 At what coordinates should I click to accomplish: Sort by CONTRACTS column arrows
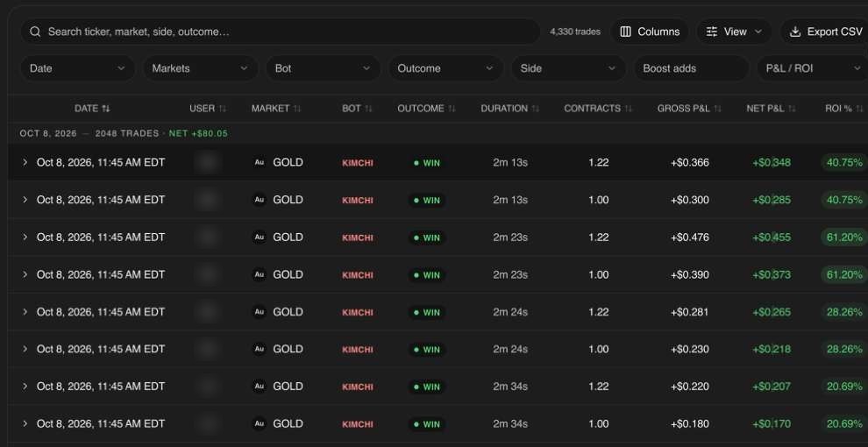click(629, 109)
